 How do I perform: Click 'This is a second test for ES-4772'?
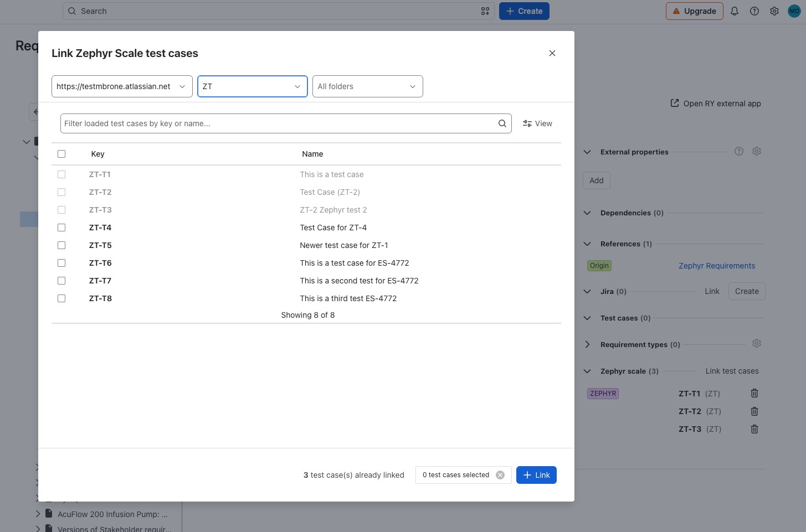[x=359, y=281]
